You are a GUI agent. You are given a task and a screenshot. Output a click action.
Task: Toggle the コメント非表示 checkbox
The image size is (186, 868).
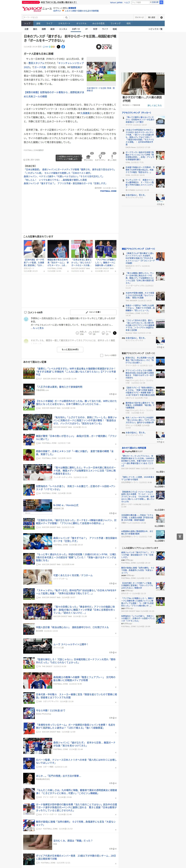click(x=102, y=355)
